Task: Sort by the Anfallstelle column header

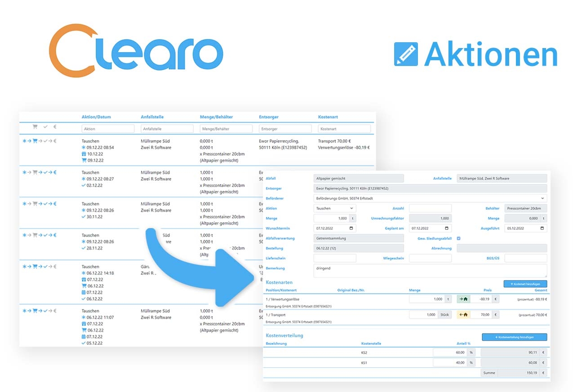Action: pos(152,117)
